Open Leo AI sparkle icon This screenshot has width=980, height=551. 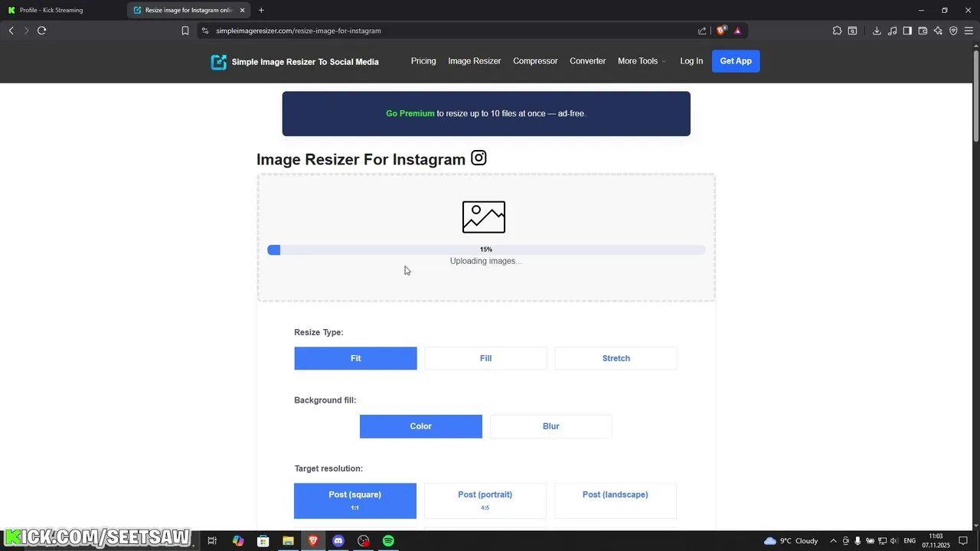click(938, 31)
